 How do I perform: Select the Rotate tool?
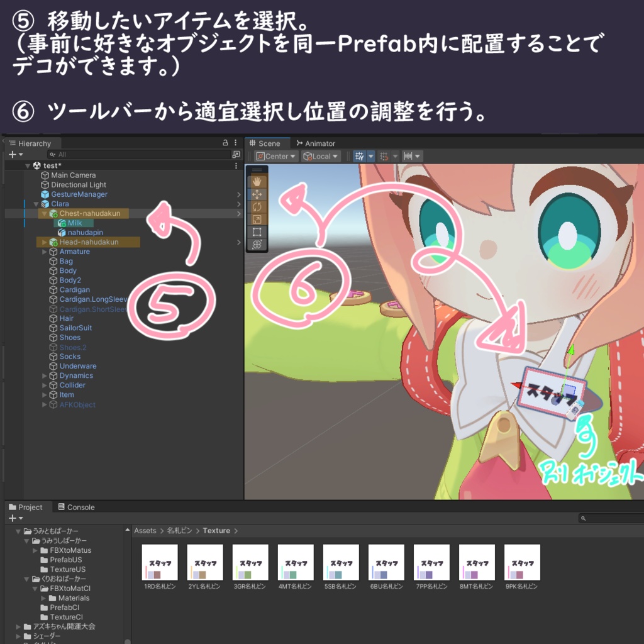(x=256, y=206)
